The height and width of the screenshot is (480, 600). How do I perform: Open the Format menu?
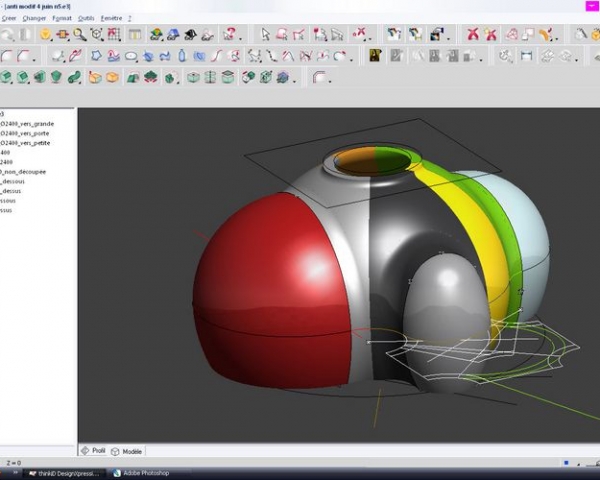tap(62, 18)
